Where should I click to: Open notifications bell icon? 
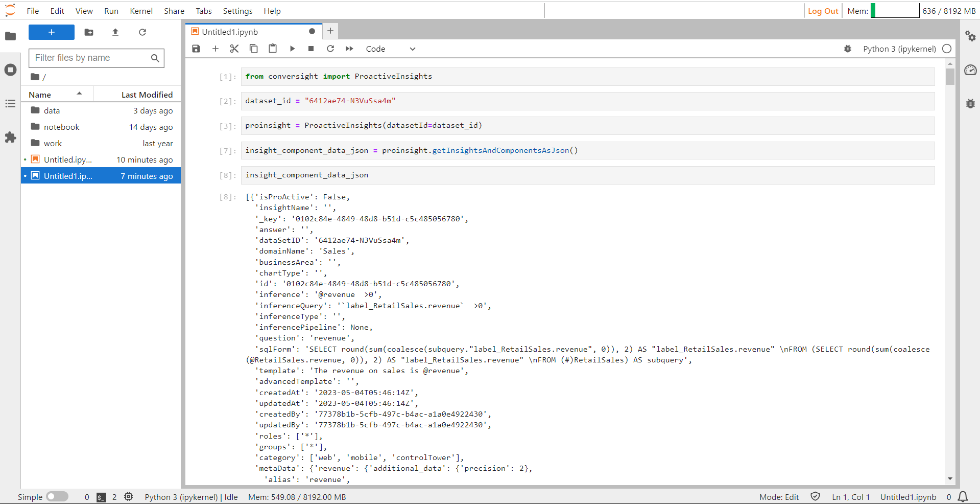pyautogui.click(x=963, y=497)
